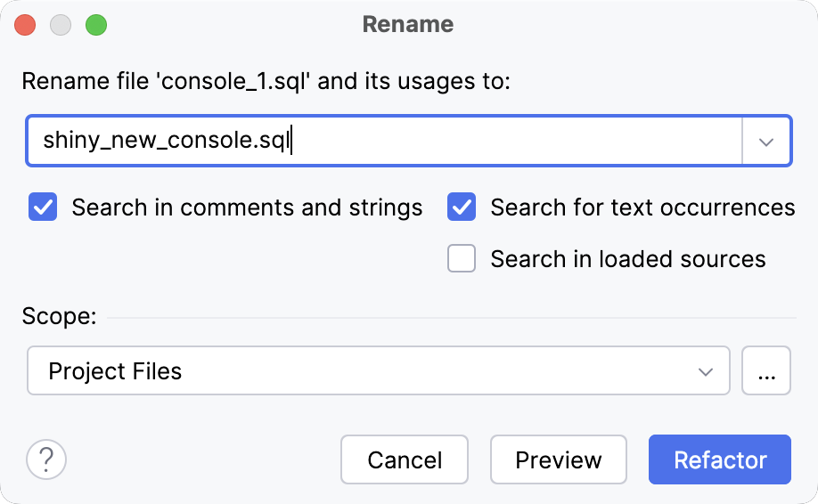Click the "Search for text occurrences" label text
The image size is (818, 504).
coord(642,207)
